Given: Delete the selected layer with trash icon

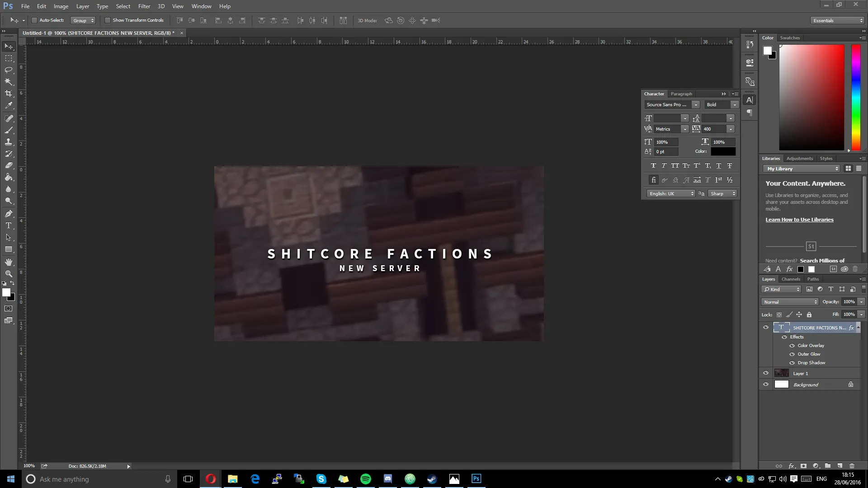Looking at the screenshot, I should pyautogui.click(x=852, y=466).
